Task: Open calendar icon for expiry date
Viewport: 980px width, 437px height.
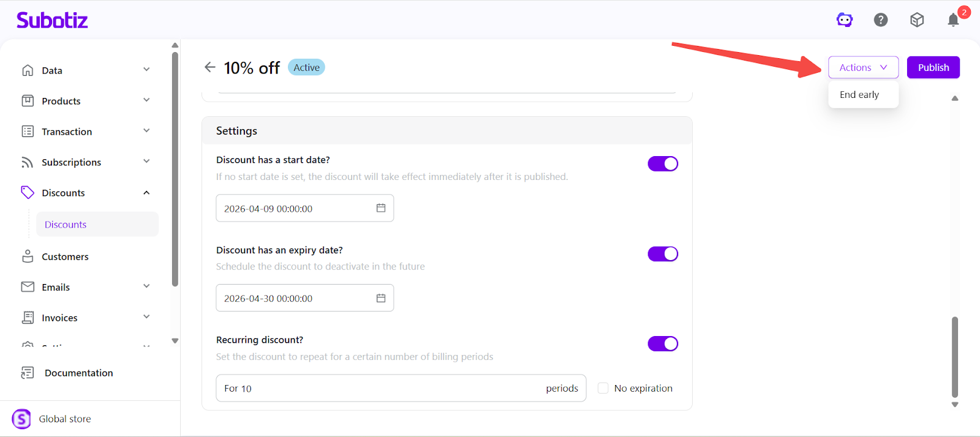Action: [381, 298]
